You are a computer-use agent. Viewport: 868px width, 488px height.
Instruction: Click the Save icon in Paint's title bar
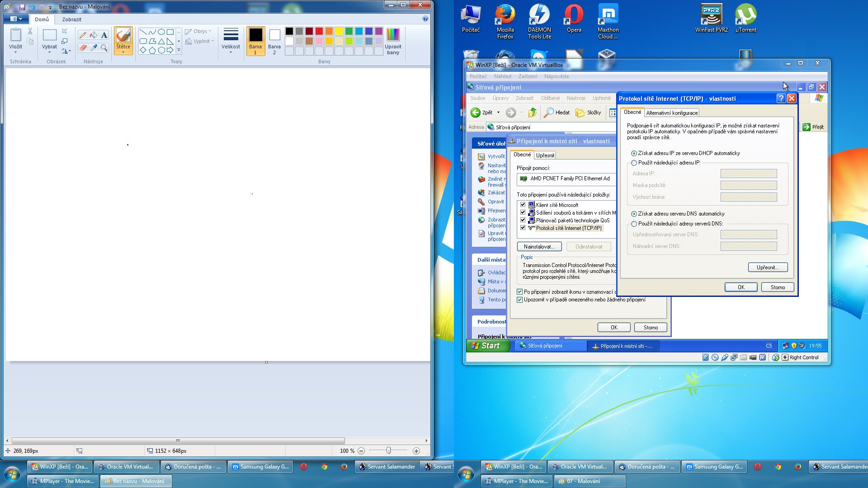point(22,7)
